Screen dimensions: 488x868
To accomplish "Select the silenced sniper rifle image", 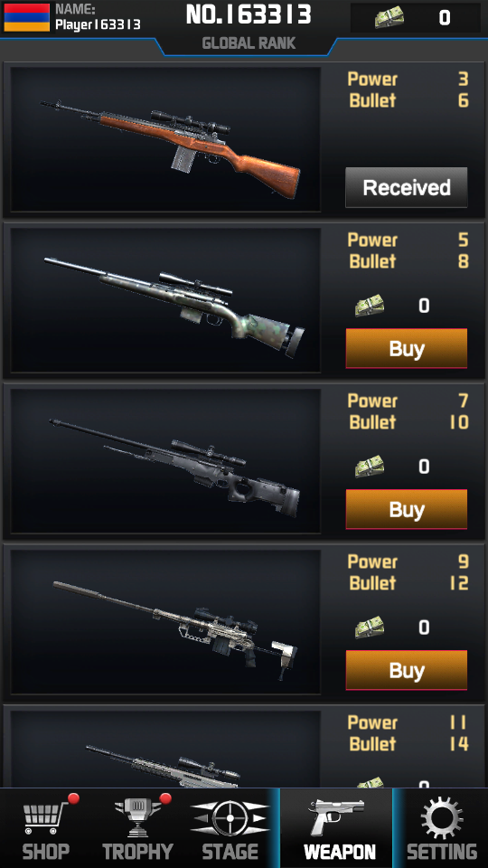I will coord(165,622).
